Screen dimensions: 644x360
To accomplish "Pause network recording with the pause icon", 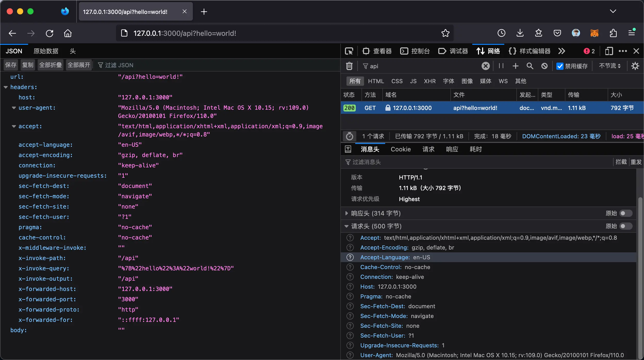I will 501,66.
